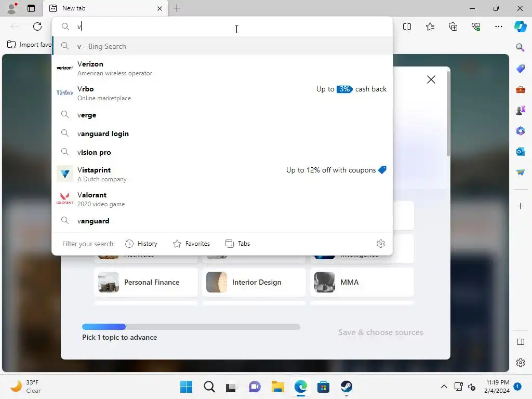The height and width of the screenshot is (399, 532).
Task: Filter search by Favorites
Action: (x=191, y=244)
